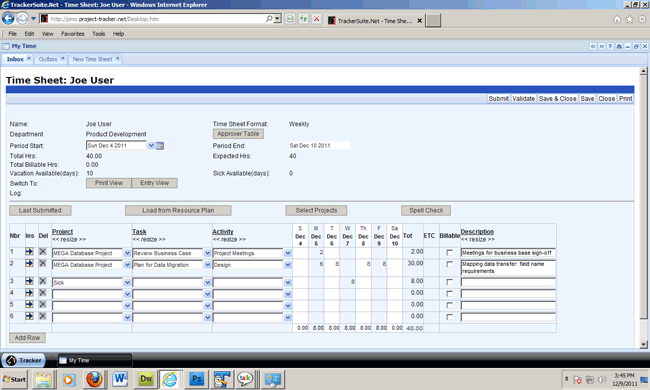This screenshot has height=390, width=650.
Task: Switch to the Inbox tab
Action: click(x=17, y=59)
